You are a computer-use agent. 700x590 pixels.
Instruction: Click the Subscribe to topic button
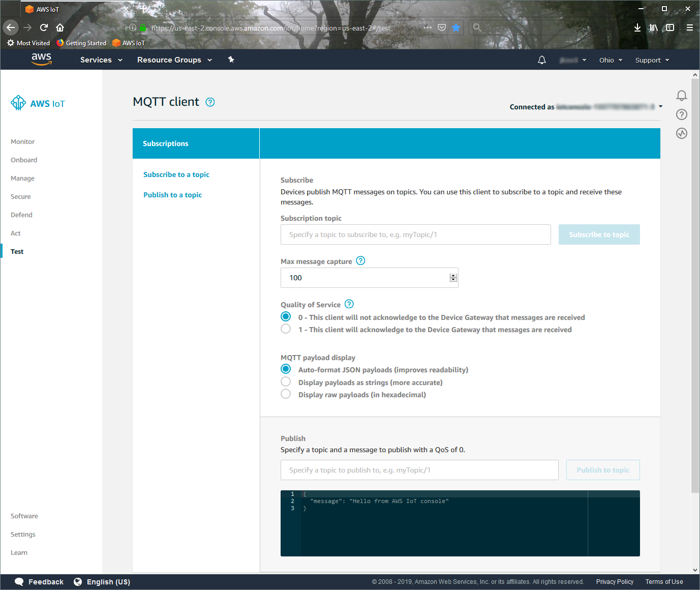tap(599, 234)
